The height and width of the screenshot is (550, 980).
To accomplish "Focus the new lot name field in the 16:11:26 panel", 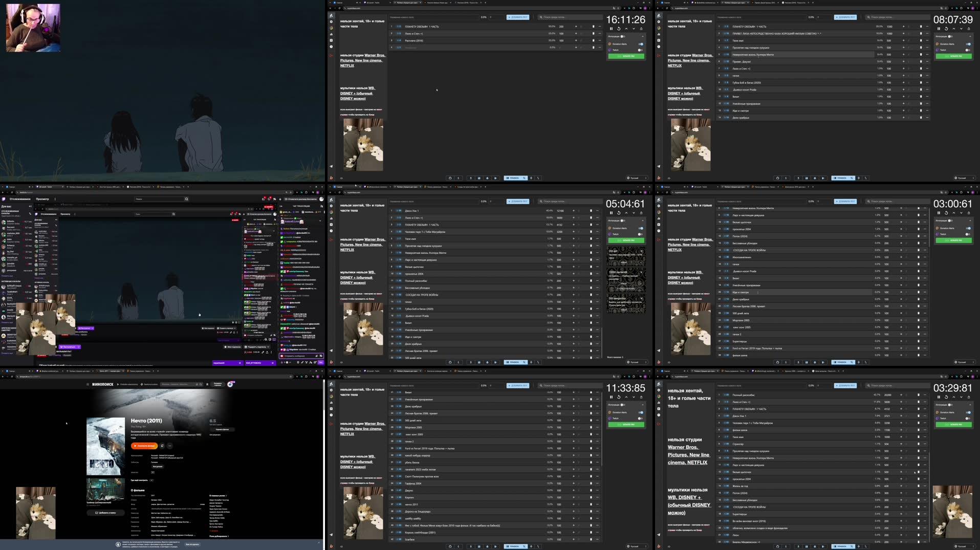I will pos(433,17).
